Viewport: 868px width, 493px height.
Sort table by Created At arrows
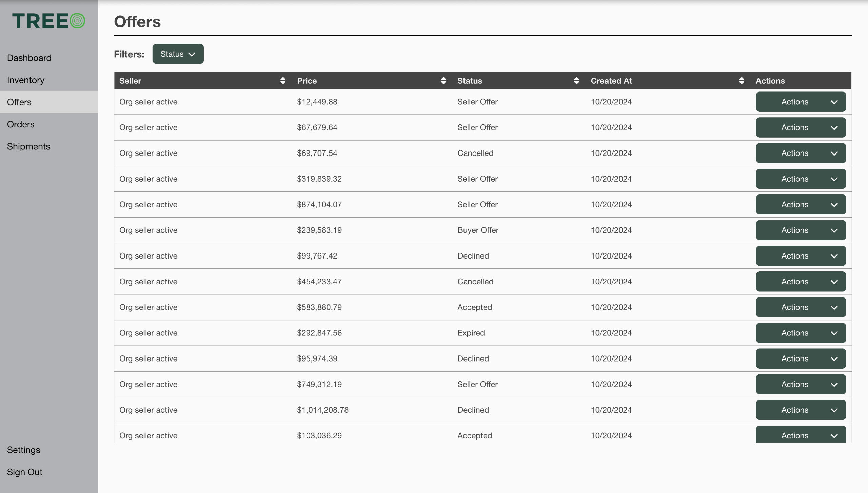(741, 81)
